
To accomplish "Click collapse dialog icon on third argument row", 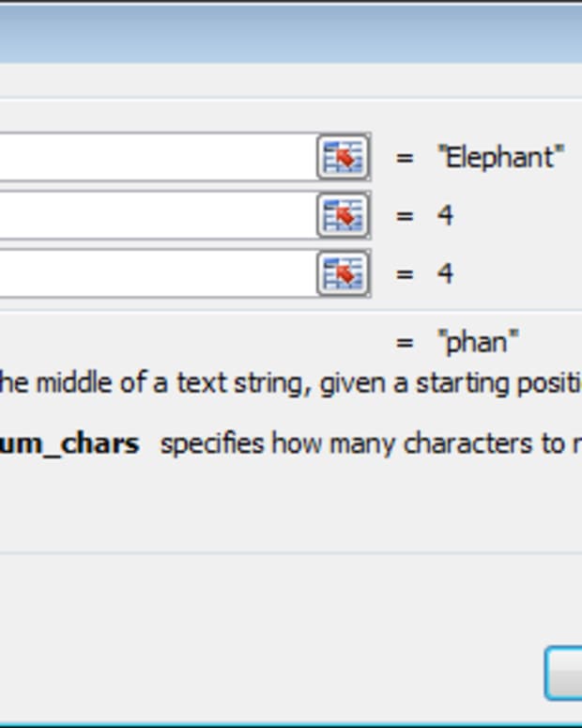I will pos(343,274).
